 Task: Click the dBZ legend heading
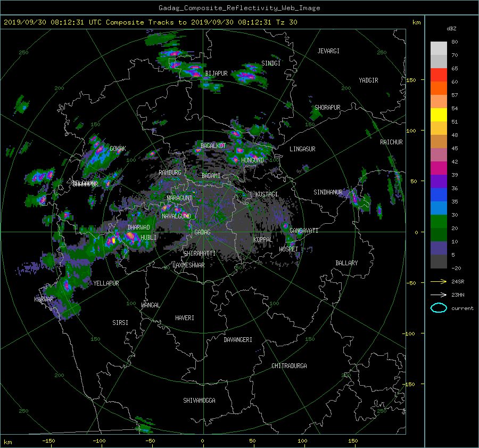click(x=451, y=29)
